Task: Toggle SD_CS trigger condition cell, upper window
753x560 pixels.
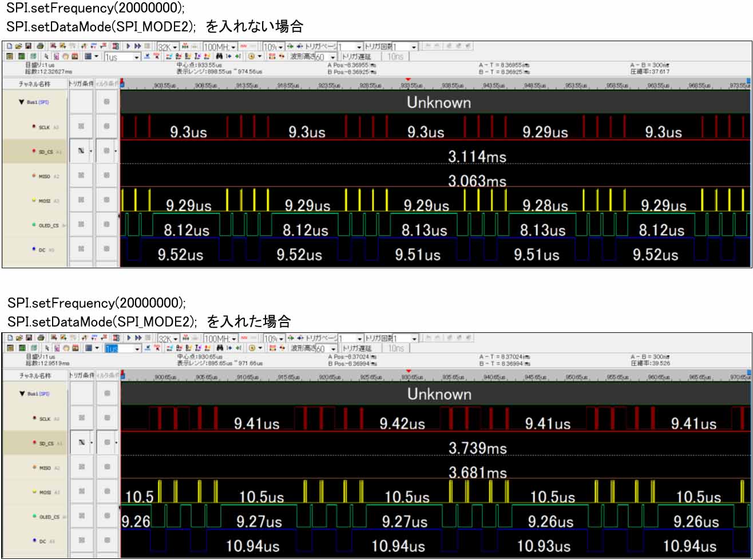Action: click(81, 151)
